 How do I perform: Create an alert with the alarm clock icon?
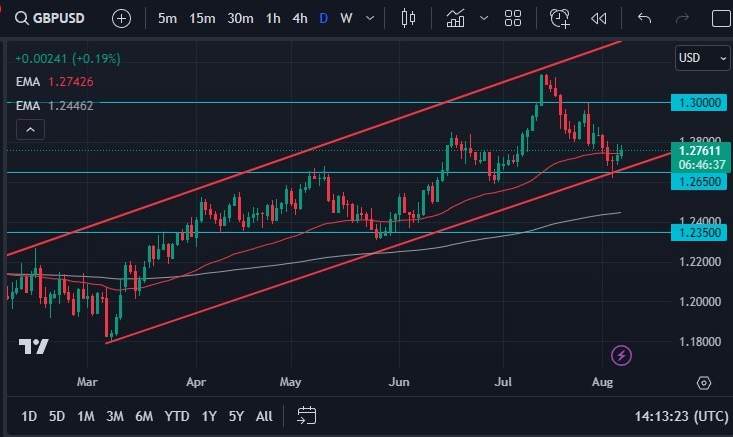[x=561, y=18]
